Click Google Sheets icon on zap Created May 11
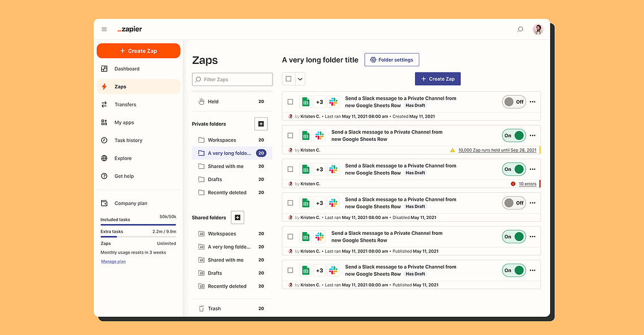This screenshot has width=644, height=335. (x=305, y=102)
